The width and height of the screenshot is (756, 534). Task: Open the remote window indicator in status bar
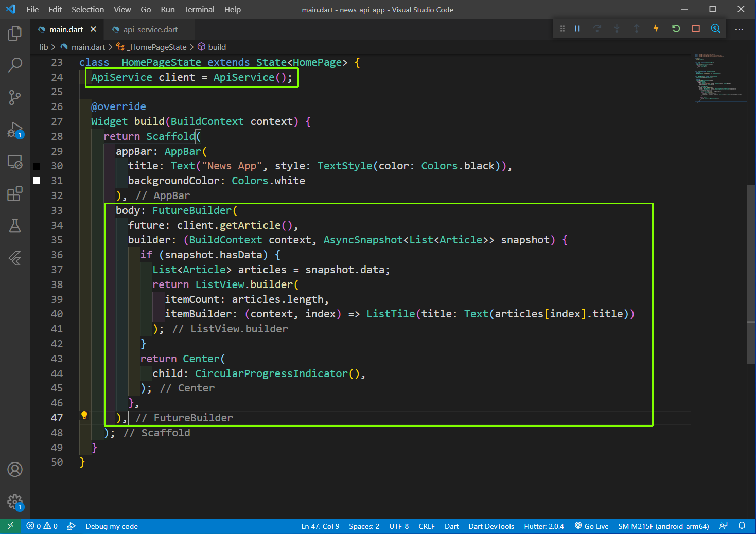point(10,526)
